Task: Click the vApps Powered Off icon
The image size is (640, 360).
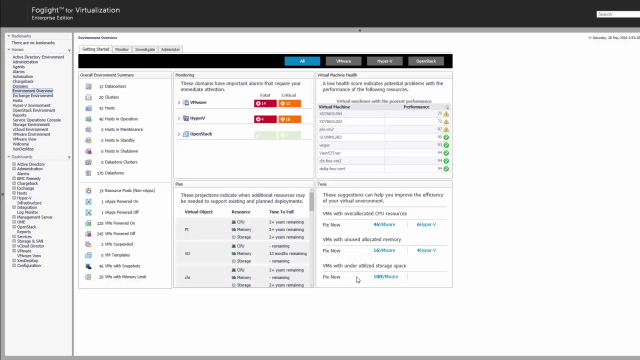Action: (89, 212)
